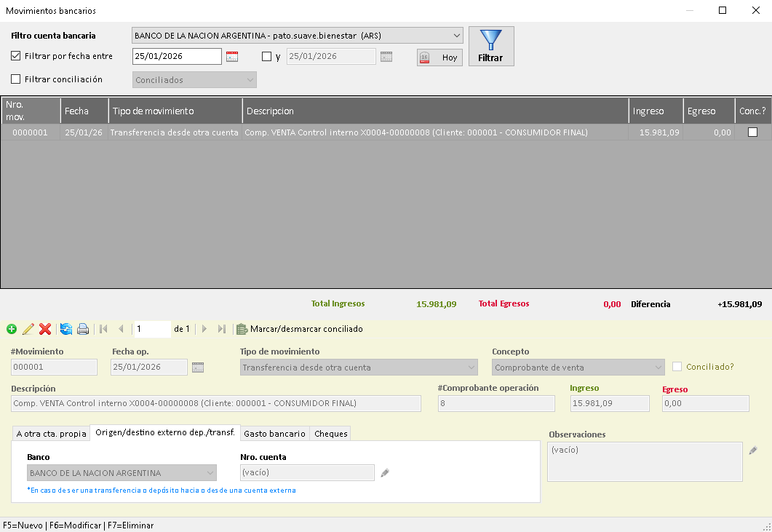This screenshot has height=532, width=772.
Task: Click the Hoy button
Action: 439,57
